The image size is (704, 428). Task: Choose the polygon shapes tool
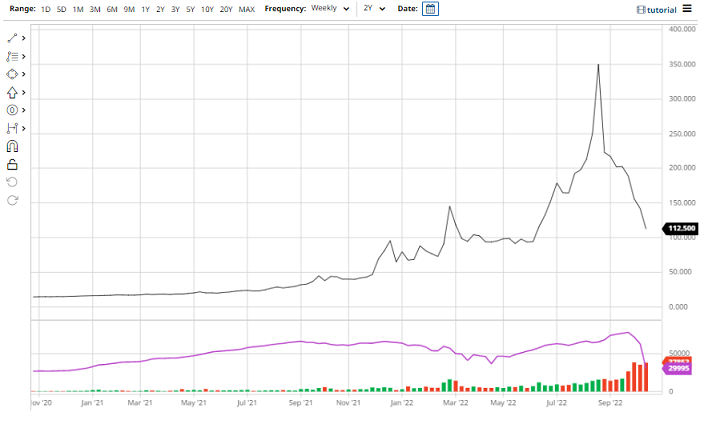[x=12, y=74]
